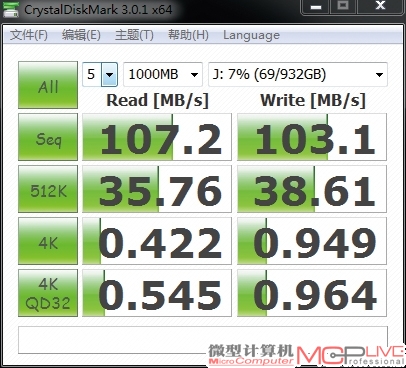Open the 编辑(E) menu
This screenshot has width=406, height=368.
81,35
